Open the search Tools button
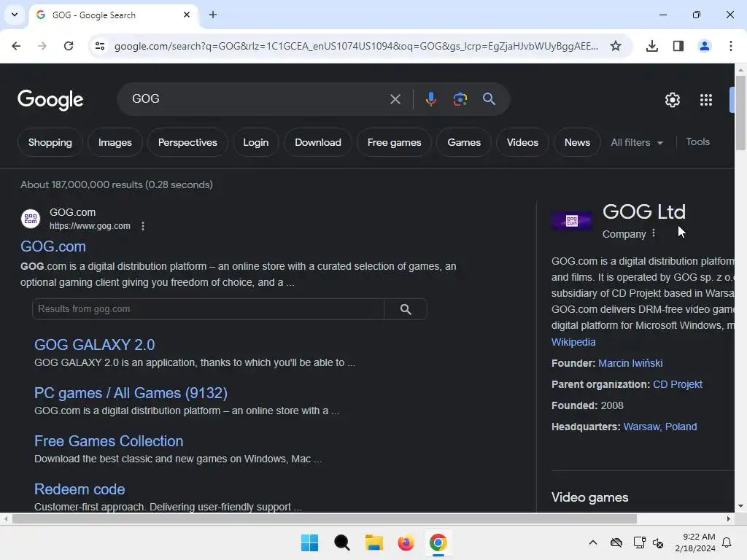747x560 pixels. tap(697, 142)
